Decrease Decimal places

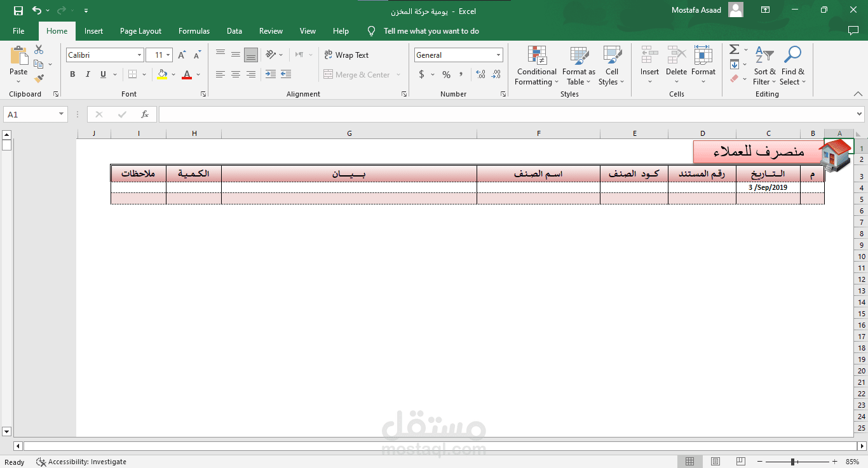496,74
